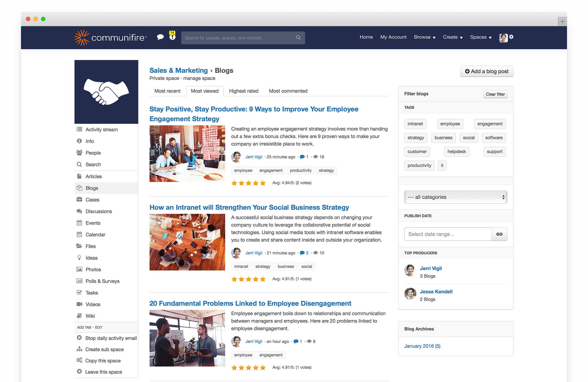
Task: Open the all categories dropdown
Action: 455,197
